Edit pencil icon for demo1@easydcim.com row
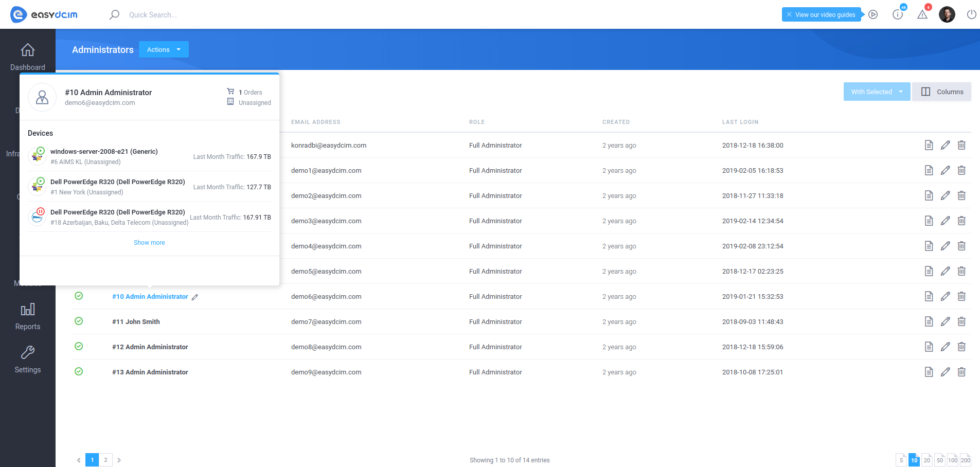 coord(945,170)
